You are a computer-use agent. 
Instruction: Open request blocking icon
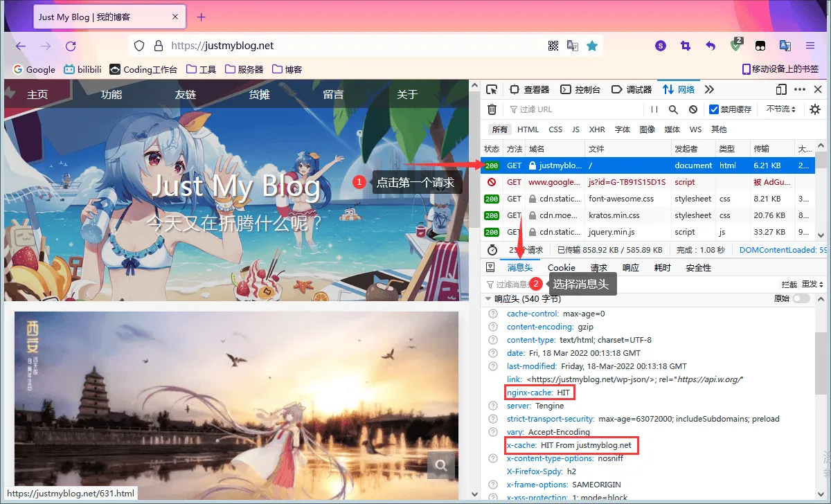(x=692, y=109)
